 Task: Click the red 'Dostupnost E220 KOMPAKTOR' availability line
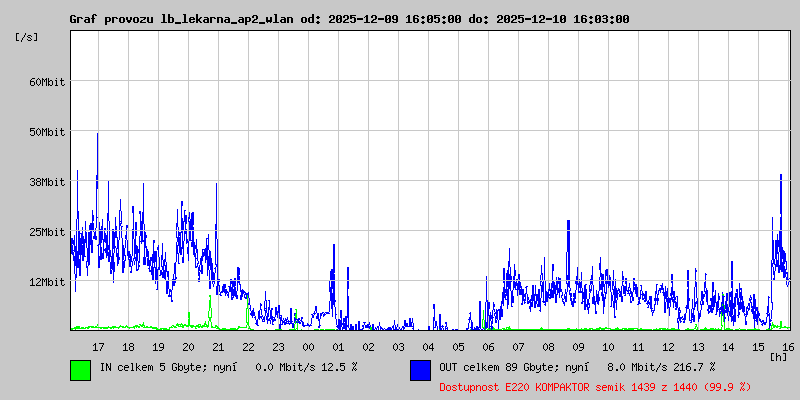coord(595,387)
